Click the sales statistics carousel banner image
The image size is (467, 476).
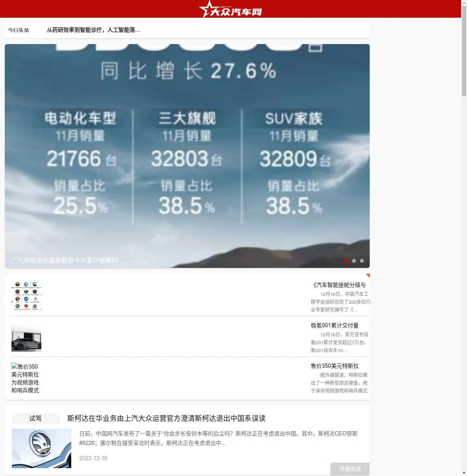click(187, 156)
